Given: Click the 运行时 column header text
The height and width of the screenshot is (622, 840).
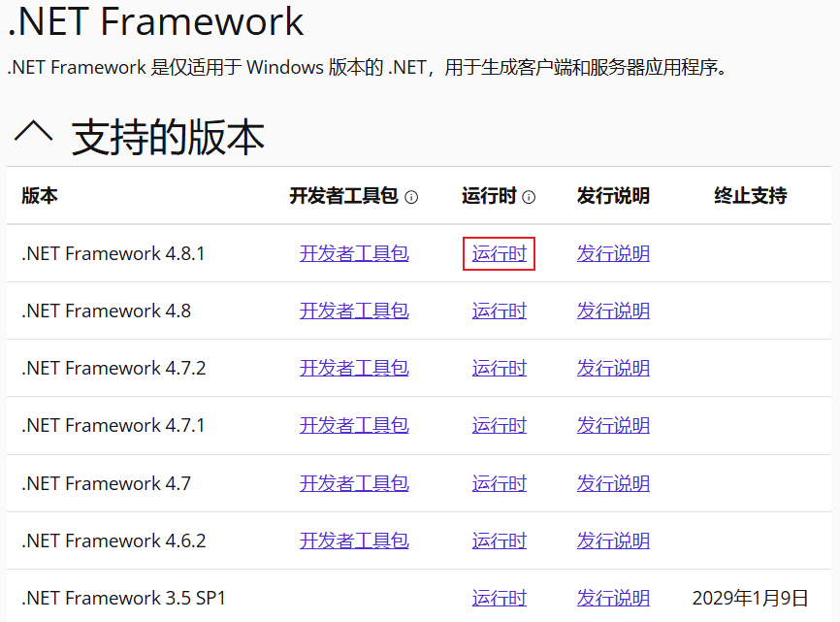Looking at the screenshot, I should pyautogui.click(x=489, y=196).
